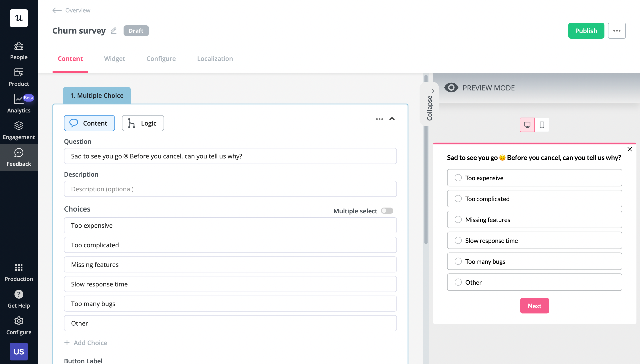Select the Logic view for the question

pos(142,123)
